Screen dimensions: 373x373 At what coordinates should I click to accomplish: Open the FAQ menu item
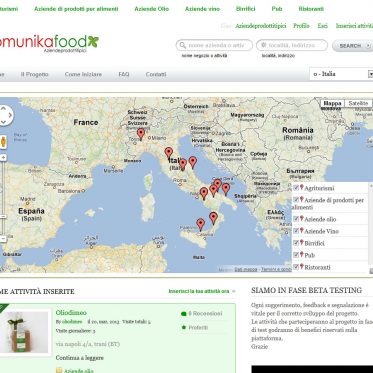pos(124,74)
